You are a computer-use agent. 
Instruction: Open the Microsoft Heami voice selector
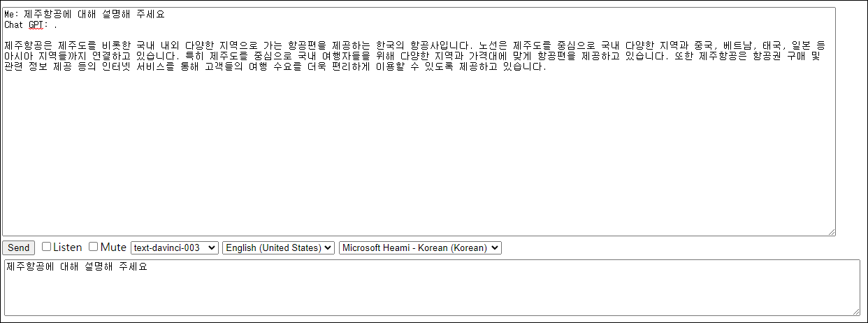point(420,247)
